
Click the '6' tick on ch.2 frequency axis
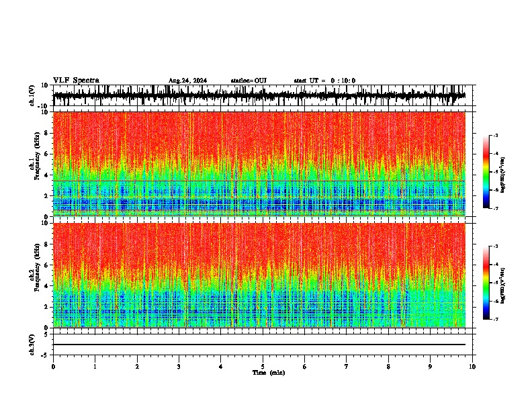point(46,265)
